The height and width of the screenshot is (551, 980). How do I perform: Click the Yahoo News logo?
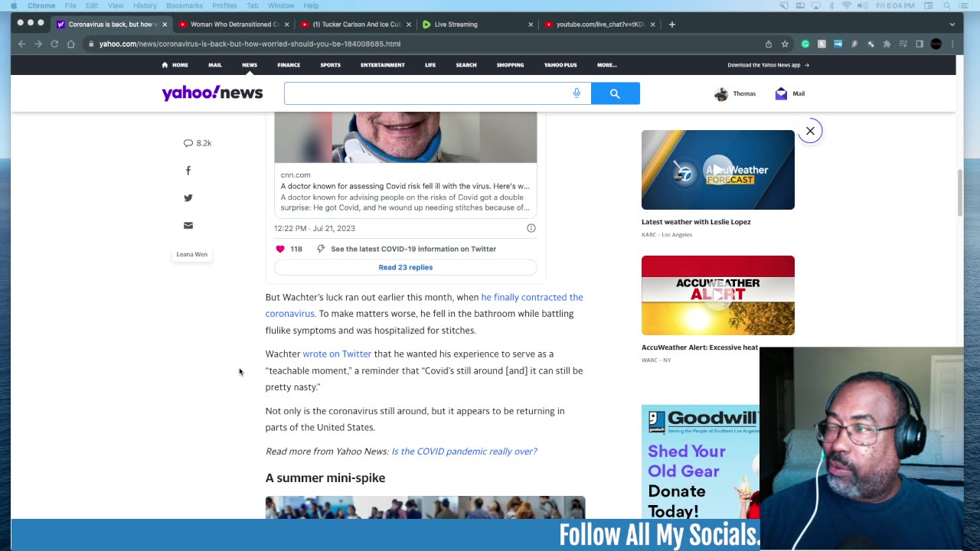(212, 93)
